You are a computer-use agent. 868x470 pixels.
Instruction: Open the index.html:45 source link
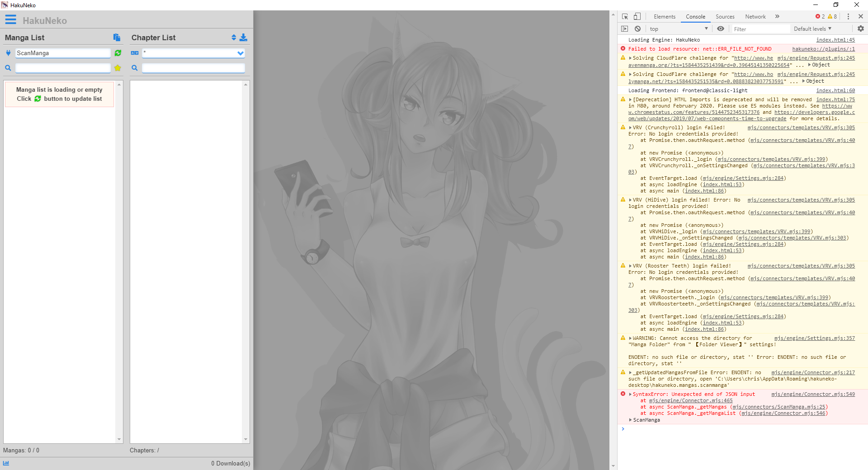[x=835, y=40]
